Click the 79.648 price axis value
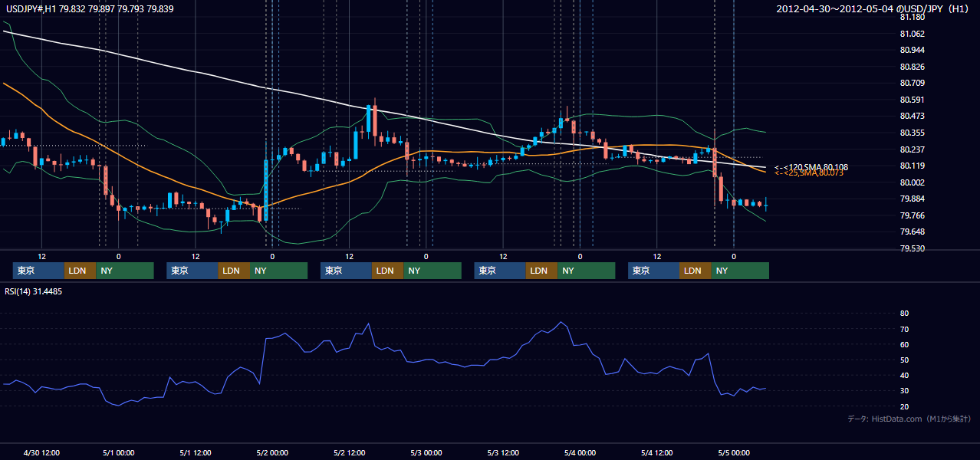980x460 pixels. coord(912,232)
